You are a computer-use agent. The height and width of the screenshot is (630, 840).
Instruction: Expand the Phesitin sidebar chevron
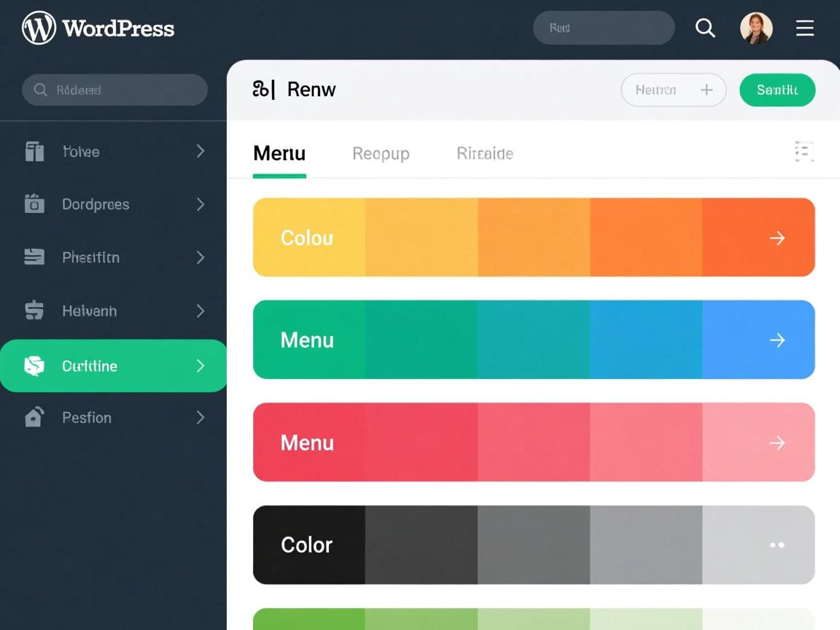tap(201, 257)
